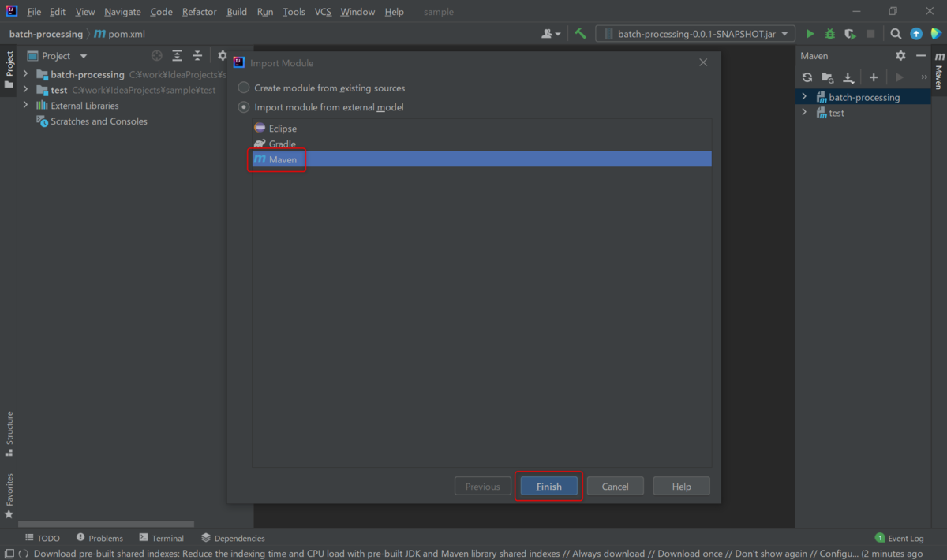Close the Import Module dialog
The image size is (947, 560).
click(x=703, y=62)
